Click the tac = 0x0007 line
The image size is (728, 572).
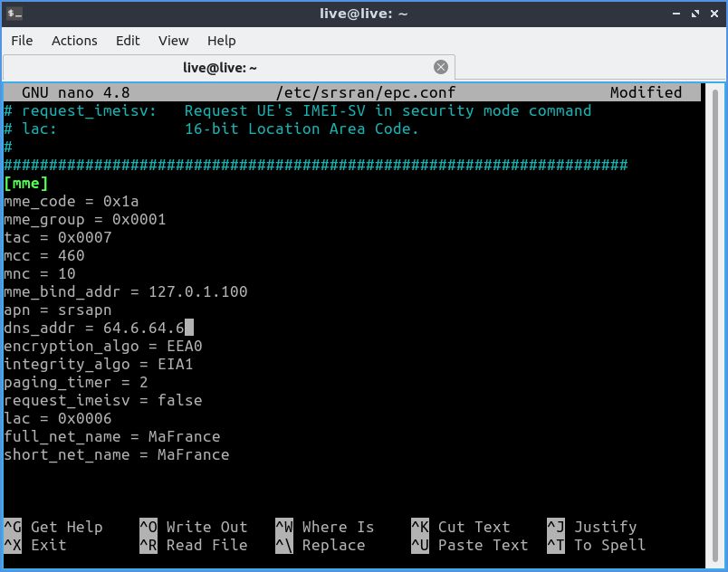[58, 237]
